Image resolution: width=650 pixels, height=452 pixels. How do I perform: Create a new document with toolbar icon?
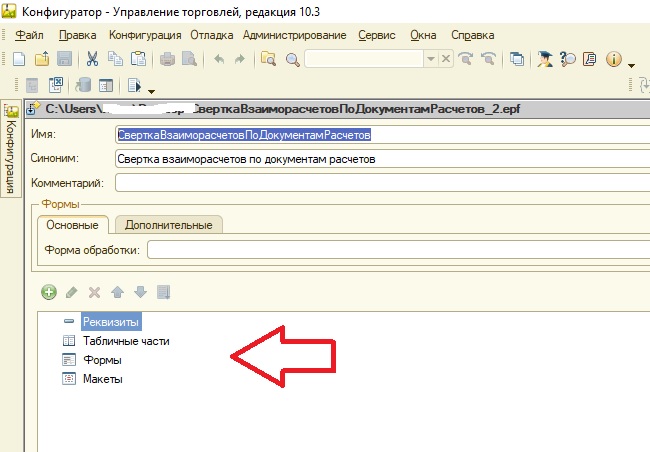click(x=19, y=59)
